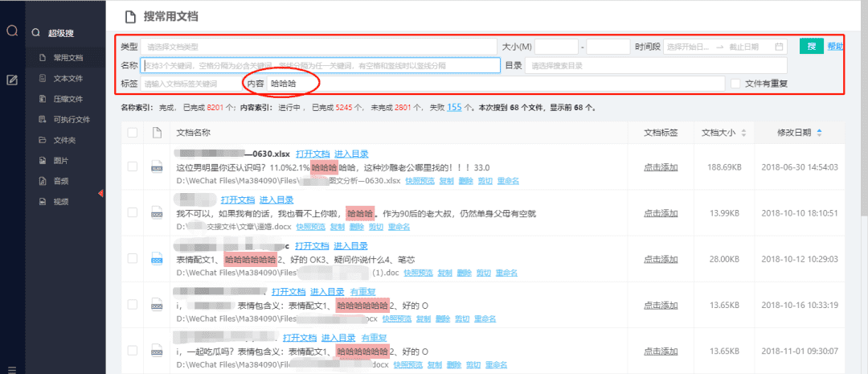Click the 内容 field containing 哈哈哈
Image resolution: width=868 pixels, height=374 pixels.
pos(495,84)
